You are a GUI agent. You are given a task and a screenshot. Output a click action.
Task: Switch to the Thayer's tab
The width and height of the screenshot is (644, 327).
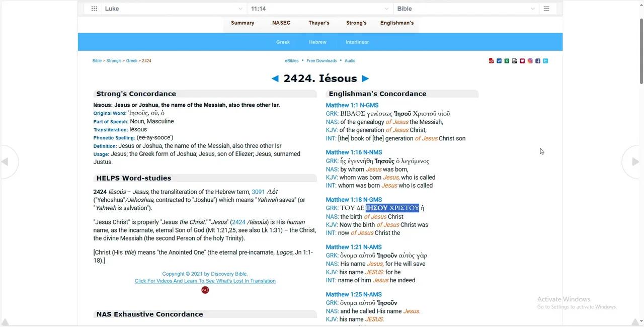[319, 23]
